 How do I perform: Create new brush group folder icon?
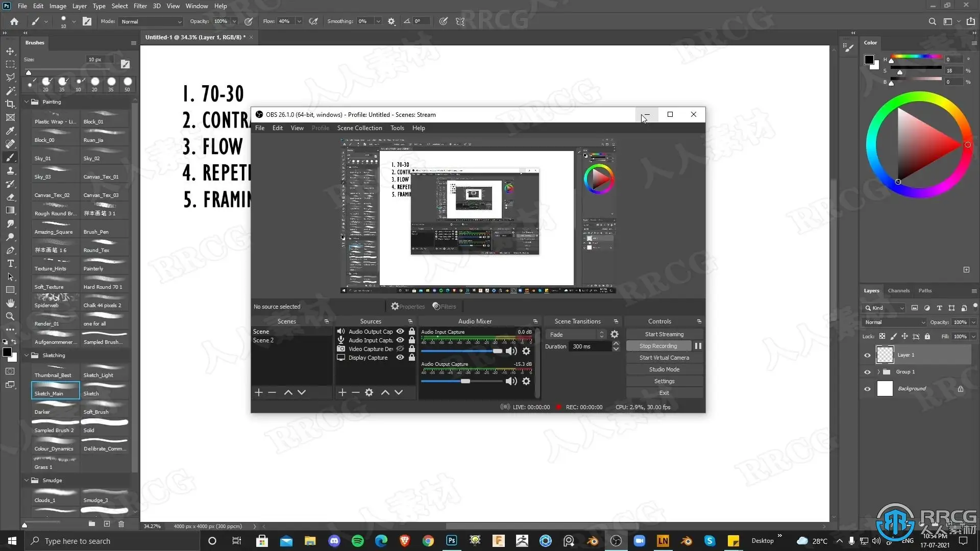[92, 524]
